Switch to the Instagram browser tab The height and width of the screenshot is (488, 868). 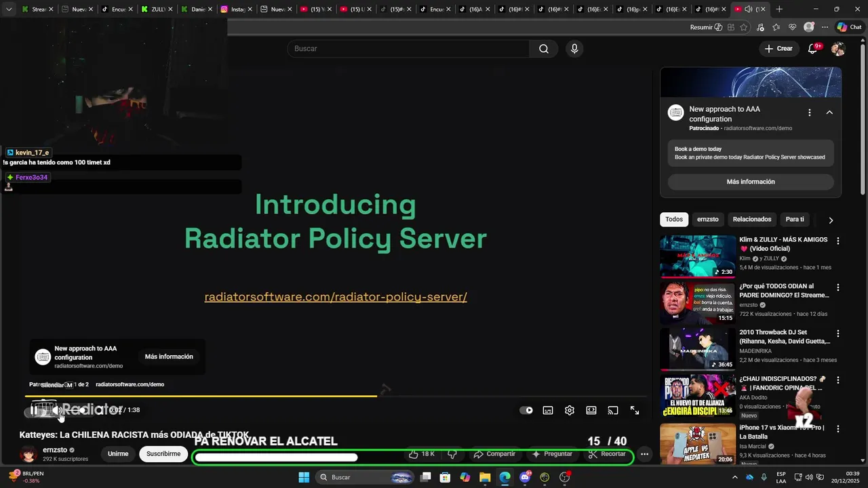tap(237, 9)
